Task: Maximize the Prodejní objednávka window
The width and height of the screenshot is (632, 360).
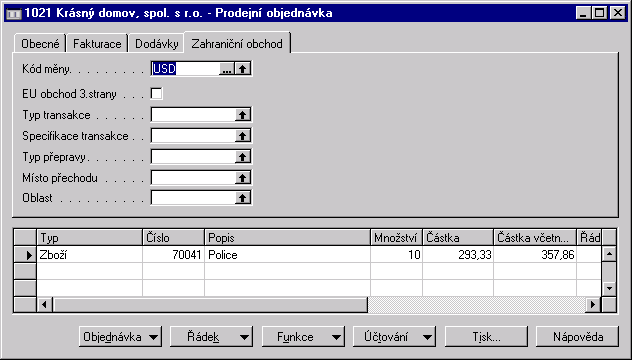Action: click(x=600, y=13)
